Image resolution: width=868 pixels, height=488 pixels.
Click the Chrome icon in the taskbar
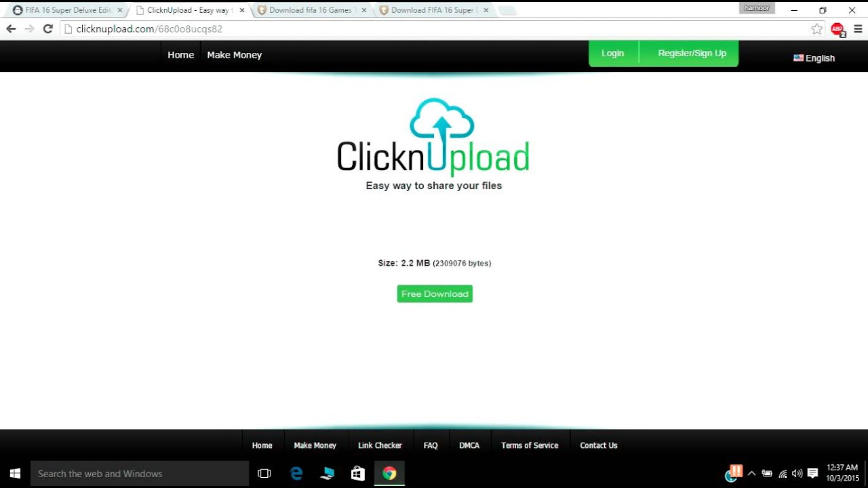tap(389, 474)
